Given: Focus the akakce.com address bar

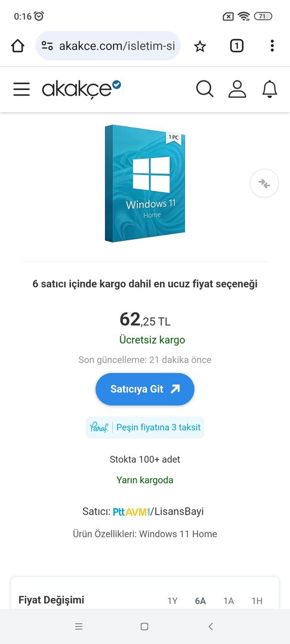Looking at the screenshot, I should (x=108, y=46).
